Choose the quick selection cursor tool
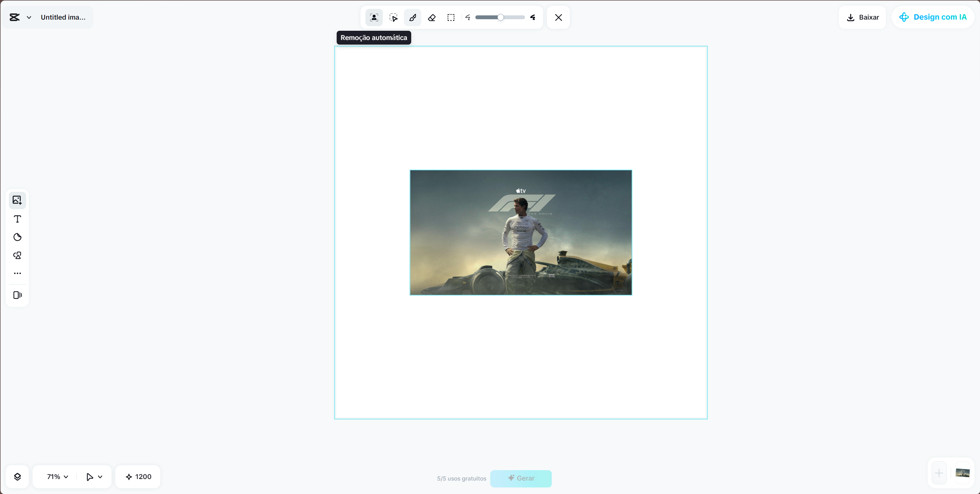980x494 pixels. [393, 17]
